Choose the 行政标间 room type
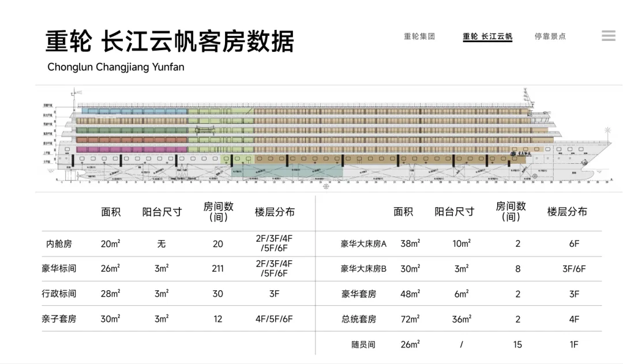Viewport: 623px width, 364px height. [59, 294]
